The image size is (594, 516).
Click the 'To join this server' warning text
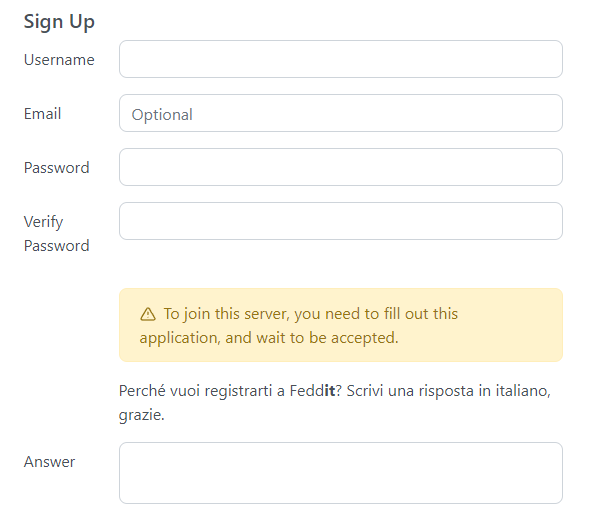(311, 314)
